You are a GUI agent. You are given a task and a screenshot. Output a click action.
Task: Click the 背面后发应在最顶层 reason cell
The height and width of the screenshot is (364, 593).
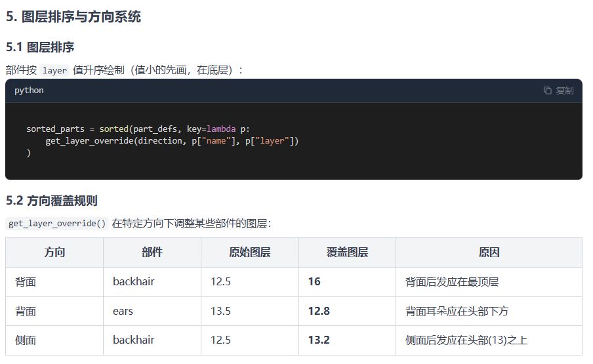452,281
